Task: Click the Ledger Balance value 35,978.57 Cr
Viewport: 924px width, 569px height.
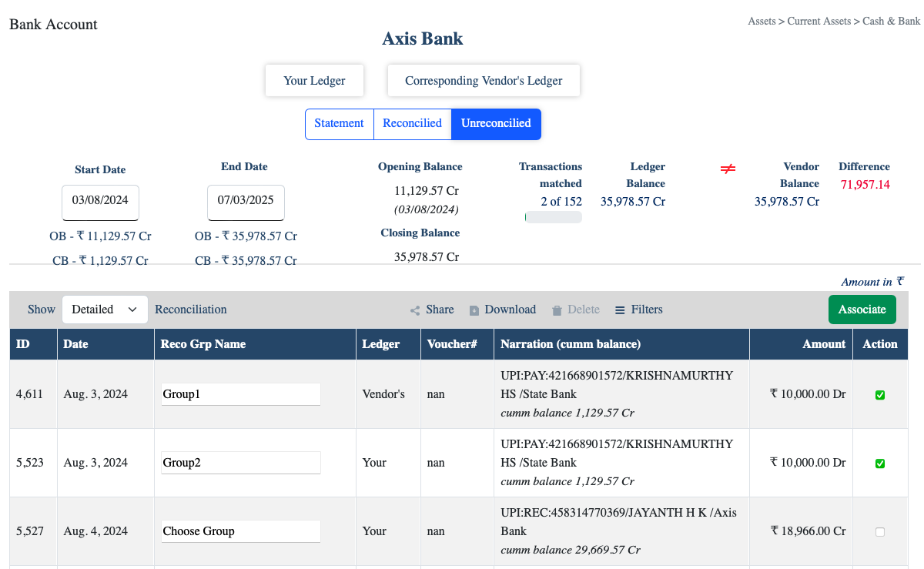Action: pyautogui.click(x=633, y=202)
